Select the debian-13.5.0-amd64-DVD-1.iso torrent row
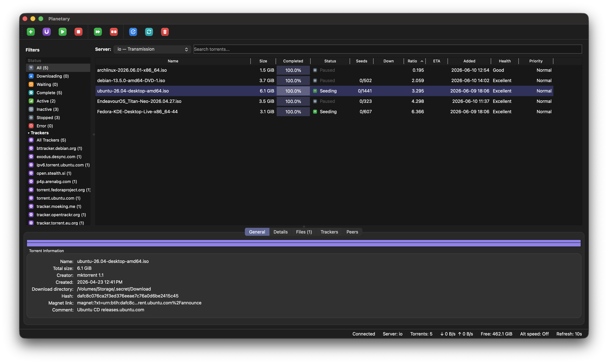Screen dimensions: 608x364 324,80
